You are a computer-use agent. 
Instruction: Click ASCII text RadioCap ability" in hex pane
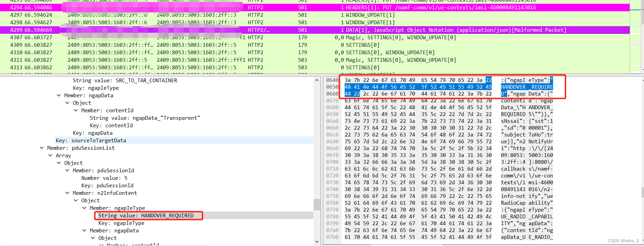(x=527, y=203)
